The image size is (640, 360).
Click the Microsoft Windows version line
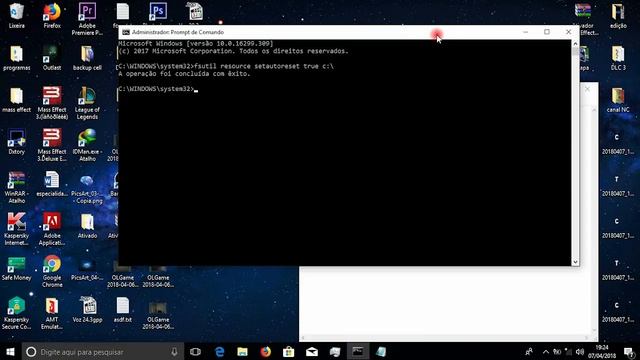pos(196,43)
